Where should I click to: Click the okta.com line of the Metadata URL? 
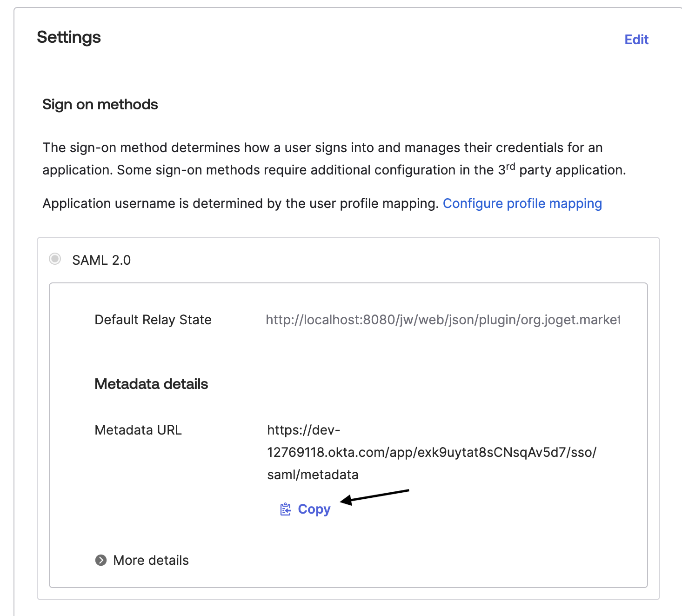point(431,452)
